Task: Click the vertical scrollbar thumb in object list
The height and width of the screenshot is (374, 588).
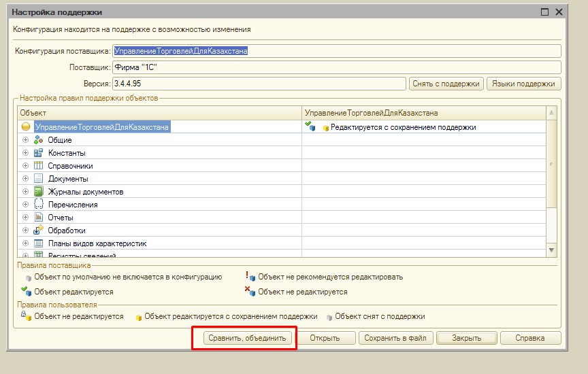Action: tap(551, 164)
